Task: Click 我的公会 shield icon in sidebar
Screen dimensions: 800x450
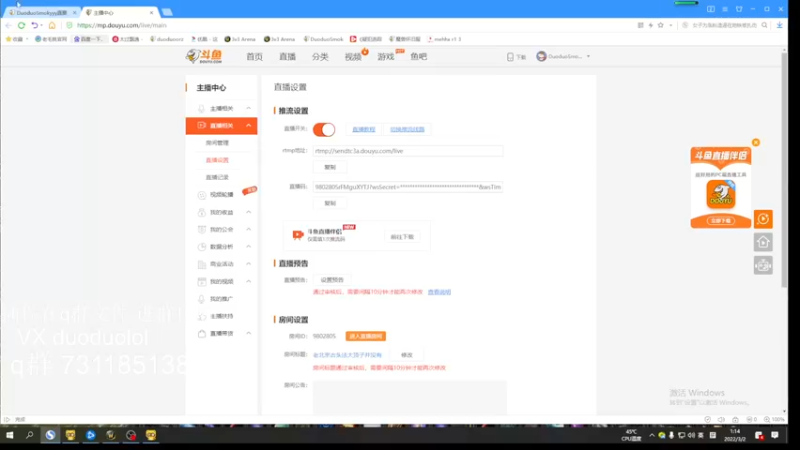Action: click(202, 229)
